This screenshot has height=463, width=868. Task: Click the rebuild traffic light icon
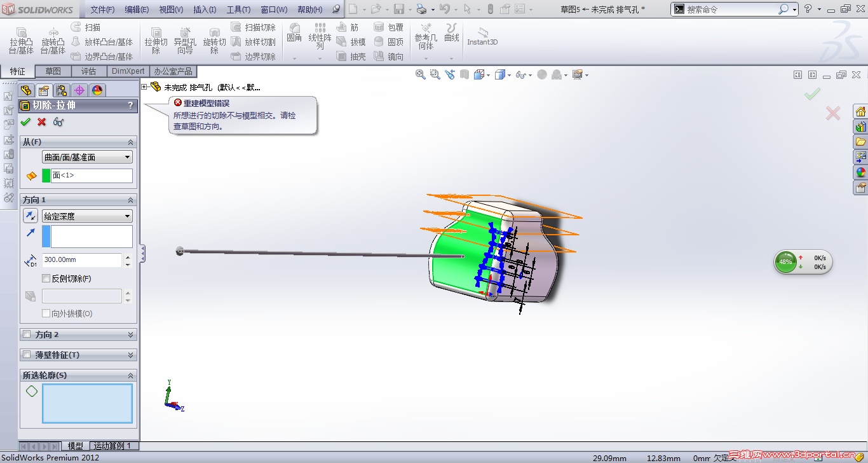[x=490, y=9]
